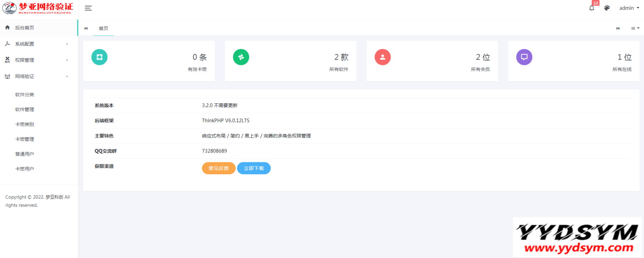Open the admin user dropdown
This screenshot has height=258, width=644.
(629, 8)
